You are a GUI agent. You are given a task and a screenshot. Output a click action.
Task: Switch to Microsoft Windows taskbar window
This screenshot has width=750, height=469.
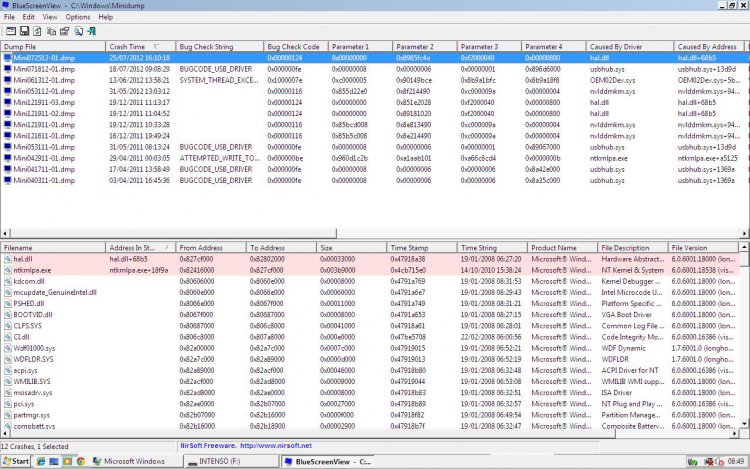point(137,461)
